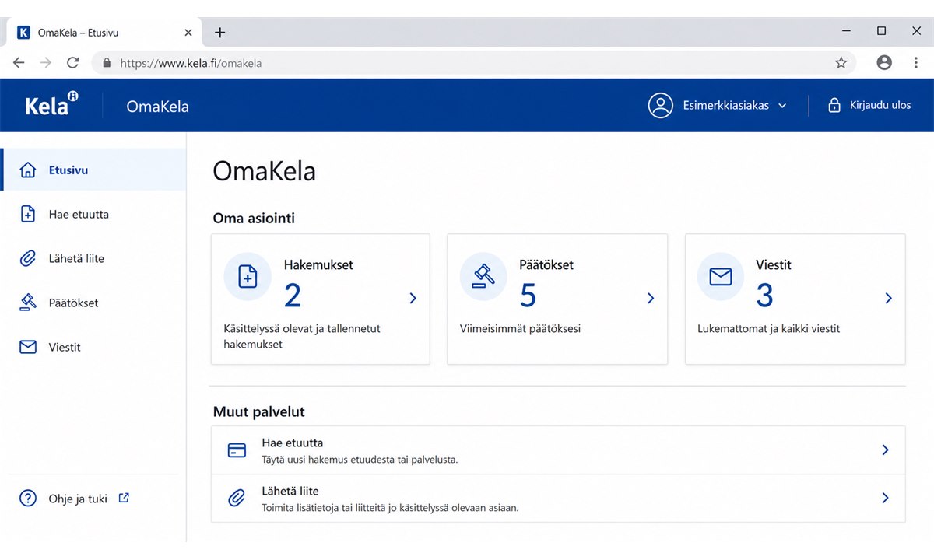The image size is (934, 560).
Task: Click chevron arrow on Viestit card
Action: tap(888, 298)
